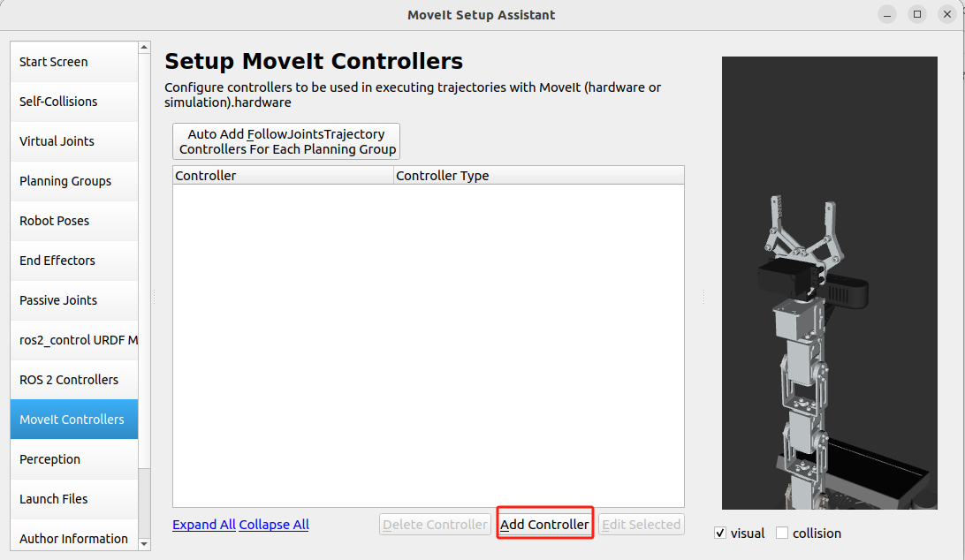The height and width of the screenshot is (560, 965).
Task: Click the Controller column header
Action: click(283, 176)
